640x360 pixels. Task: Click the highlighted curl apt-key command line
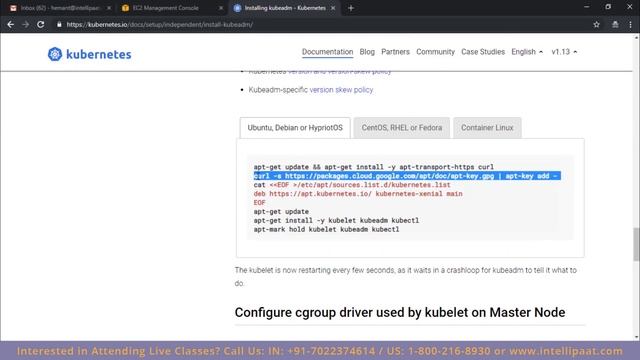click(x=407, y=176)
